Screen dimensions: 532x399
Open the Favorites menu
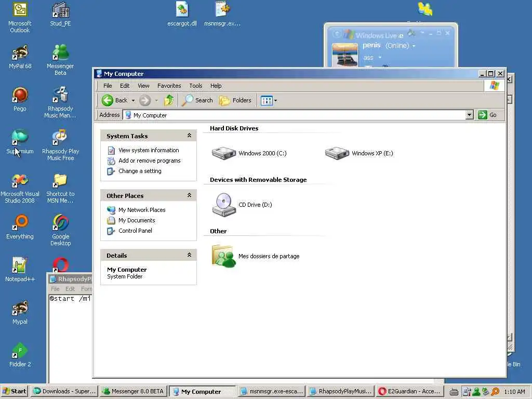tap(169, 86)
